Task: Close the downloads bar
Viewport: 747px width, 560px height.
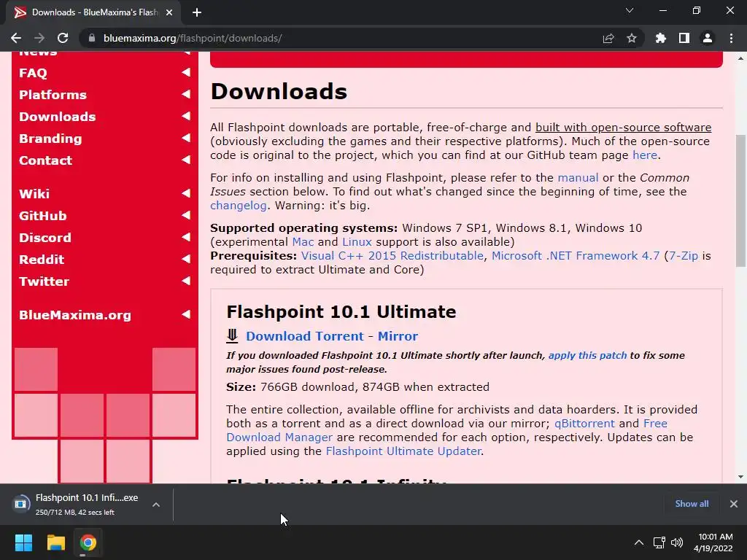Action: point(734,504)
